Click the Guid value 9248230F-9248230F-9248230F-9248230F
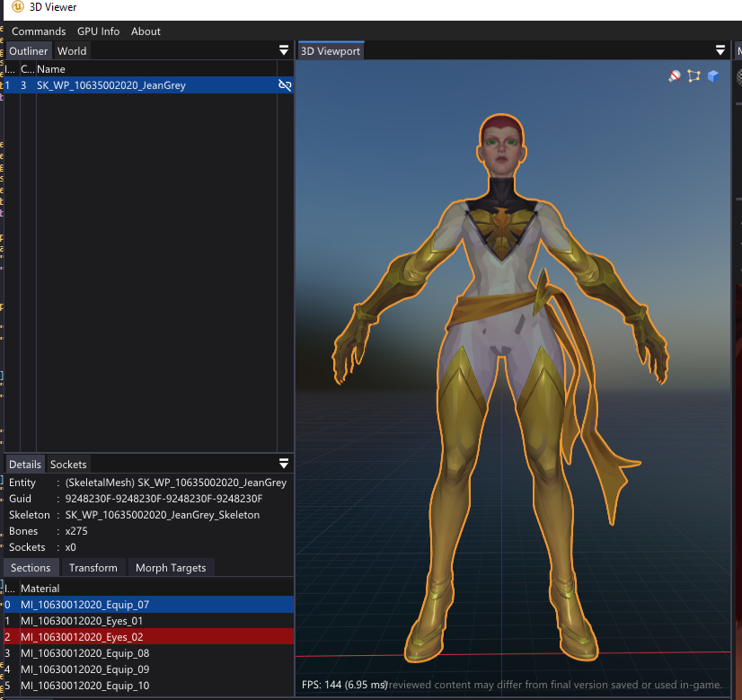Image resolution: width=742 pixels, height=700 pixels. point(163,499)
